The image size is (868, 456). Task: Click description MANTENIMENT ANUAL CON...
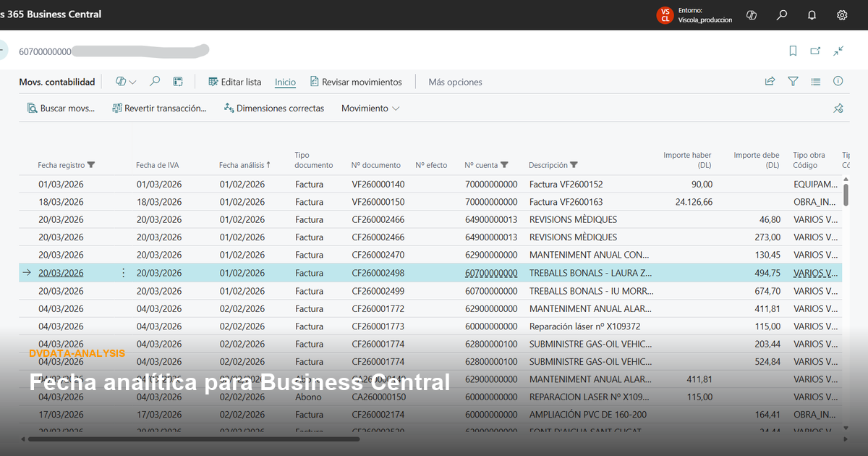pyautogui.click(x=590, y=255)
